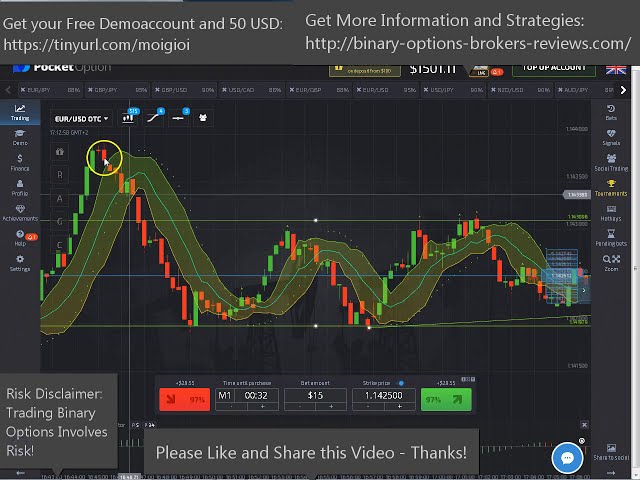Toggle the Strike price switch
Image resolution: width=640 pixels, height=480 pixels.
[x=401, y=383]
